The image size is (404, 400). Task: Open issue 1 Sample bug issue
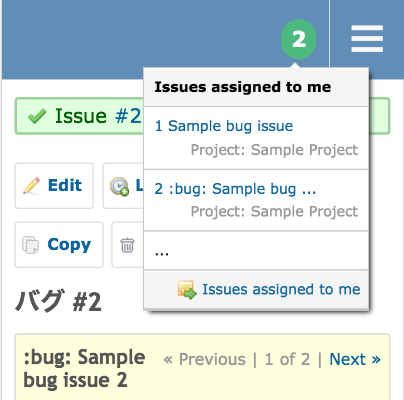pyautogui.click(x=224, y=126)
